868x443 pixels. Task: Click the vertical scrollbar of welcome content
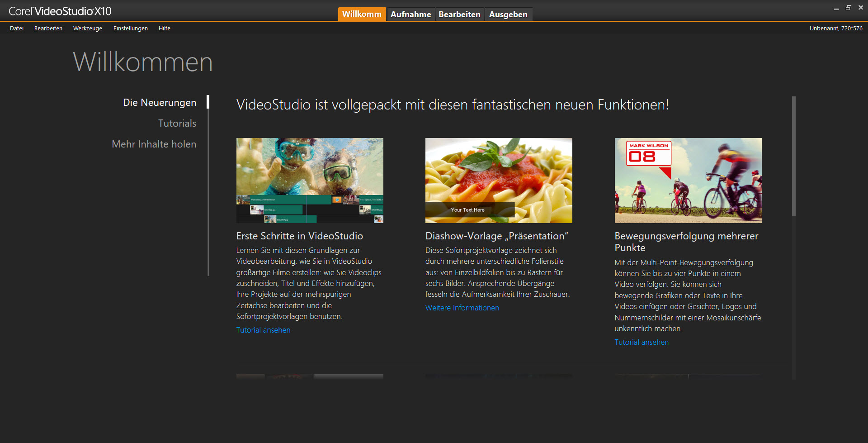pyautogui.click(x=793, y=156)
